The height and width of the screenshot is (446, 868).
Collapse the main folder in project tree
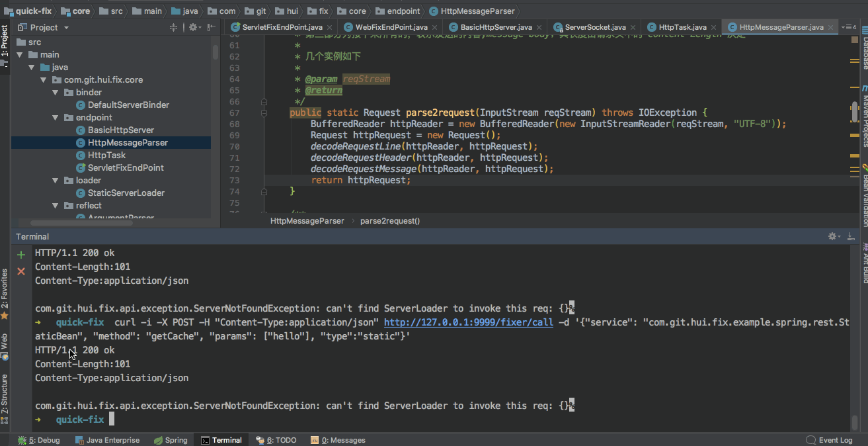coord(20,54)
